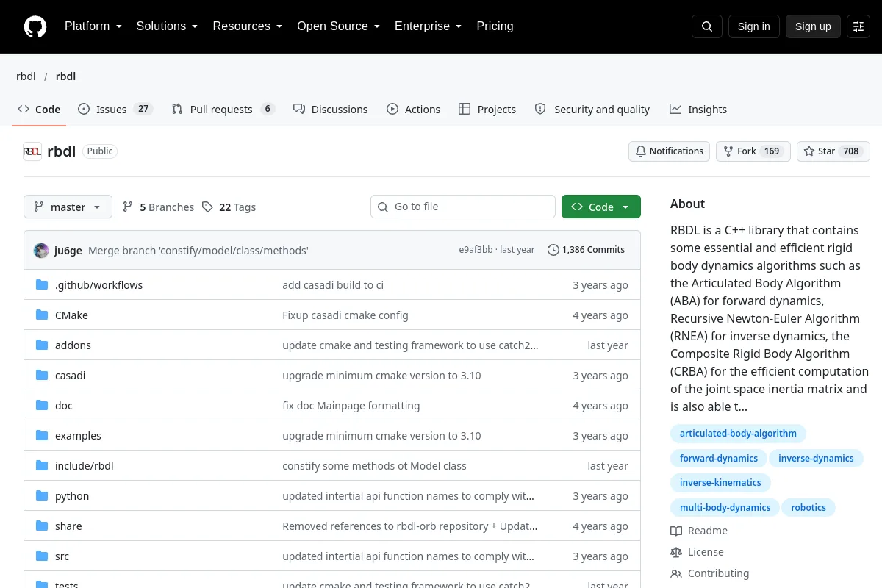Image resolution: width=882 pixels, height=588 pixels.
Task: Expand the Solutions menu
Action: [x=167, y=26]
